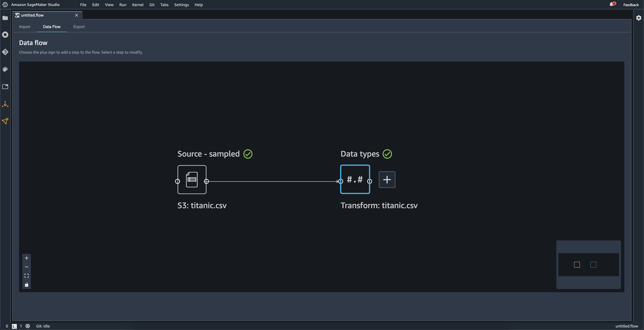The height and width of the screenshot is (330, 644).
Task: Toggle zoom out on data flow canvas
Action: pos(26,266)
